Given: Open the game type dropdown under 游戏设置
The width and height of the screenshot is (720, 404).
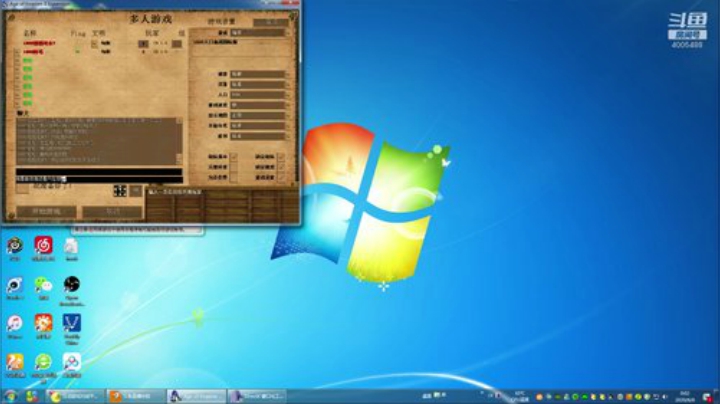Looking at the screenshot, I should click(260, 33).
